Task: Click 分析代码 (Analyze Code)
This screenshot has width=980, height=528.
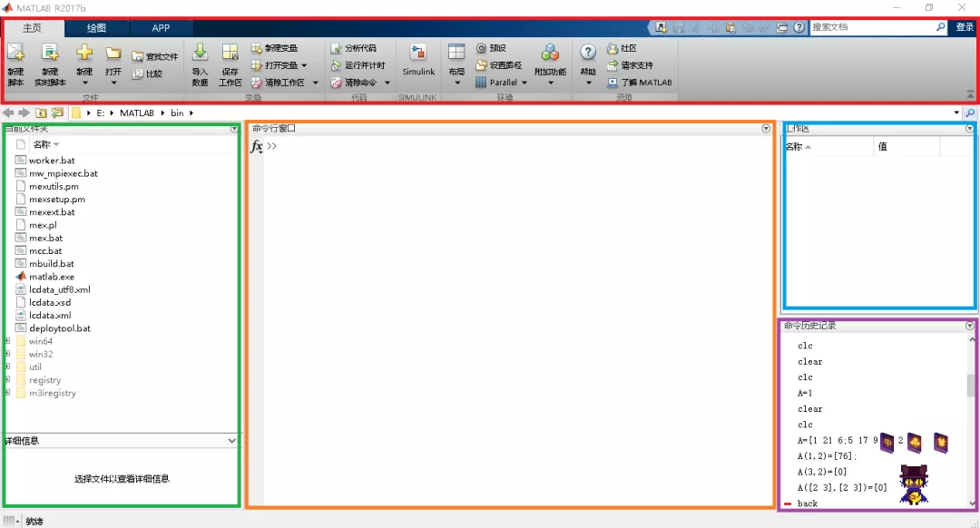Action: (354, 48)
